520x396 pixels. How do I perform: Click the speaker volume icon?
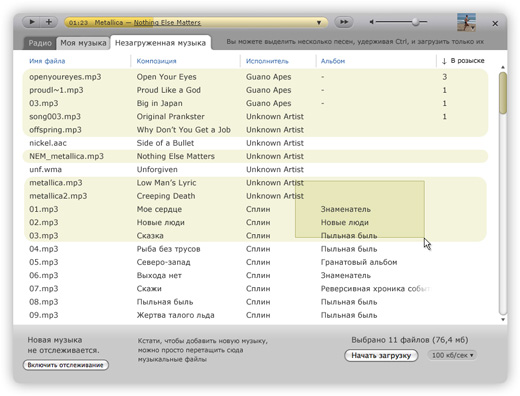point(371,22)
